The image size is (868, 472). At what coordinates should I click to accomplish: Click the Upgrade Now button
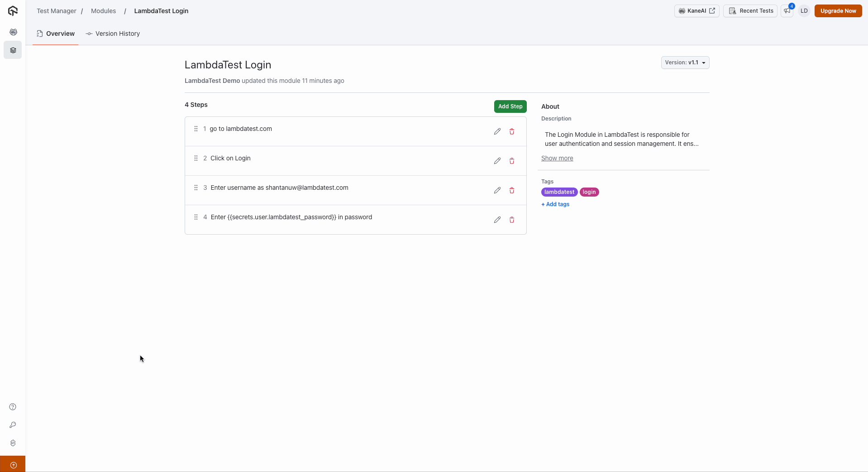pyautogui.click(x=838, y=11)
